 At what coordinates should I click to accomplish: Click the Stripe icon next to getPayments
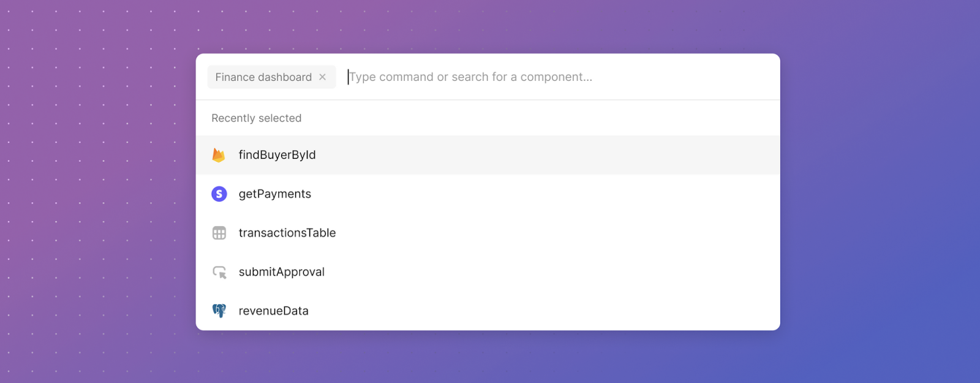pos(219,194)
